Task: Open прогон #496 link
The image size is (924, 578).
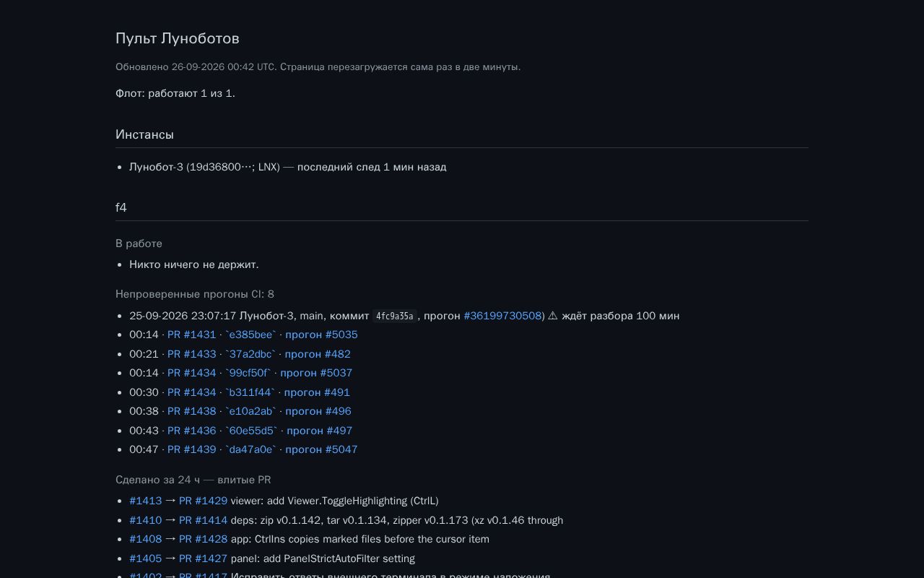Action: [x=318, y=411]
